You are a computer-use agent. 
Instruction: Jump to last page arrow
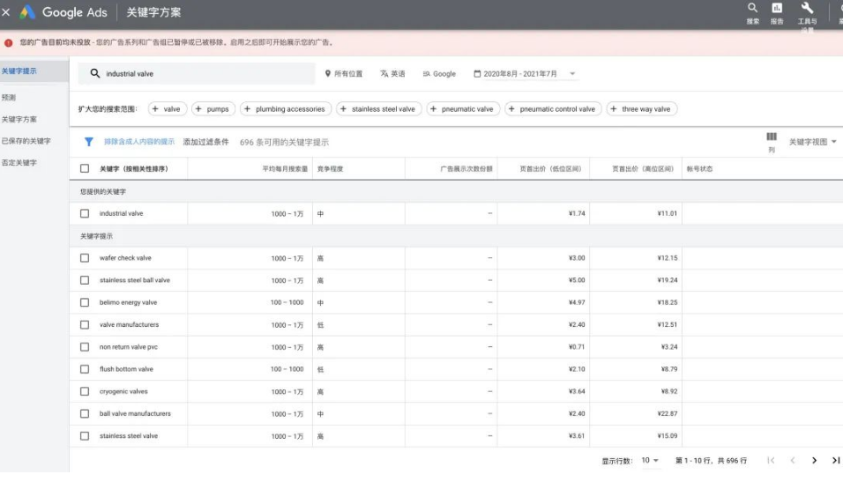tap(835, 461)
